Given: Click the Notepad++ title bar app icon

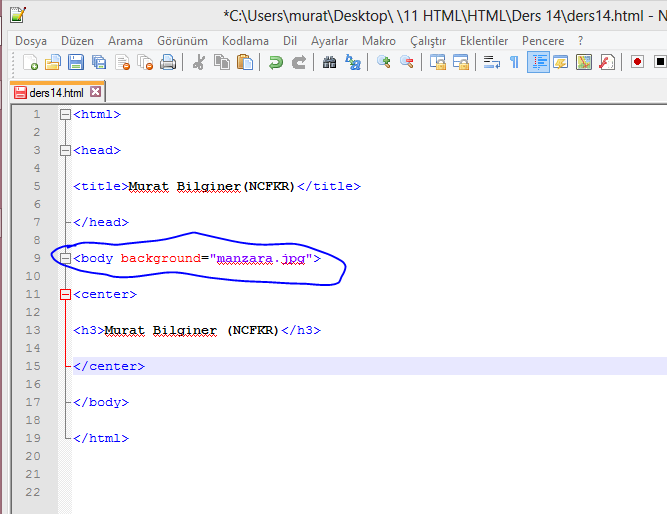Looking at the screenshot, I should 18,15.
